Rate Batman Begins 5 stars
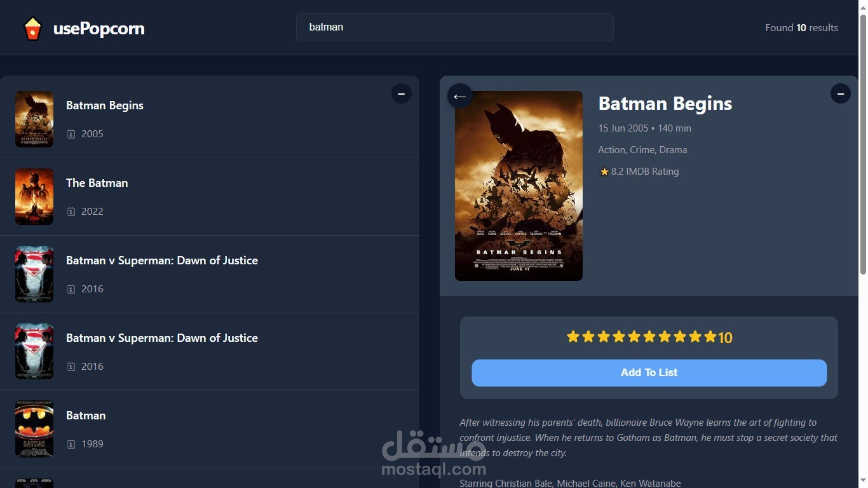This screenshot has width=868, height=488. click(634, 337)
